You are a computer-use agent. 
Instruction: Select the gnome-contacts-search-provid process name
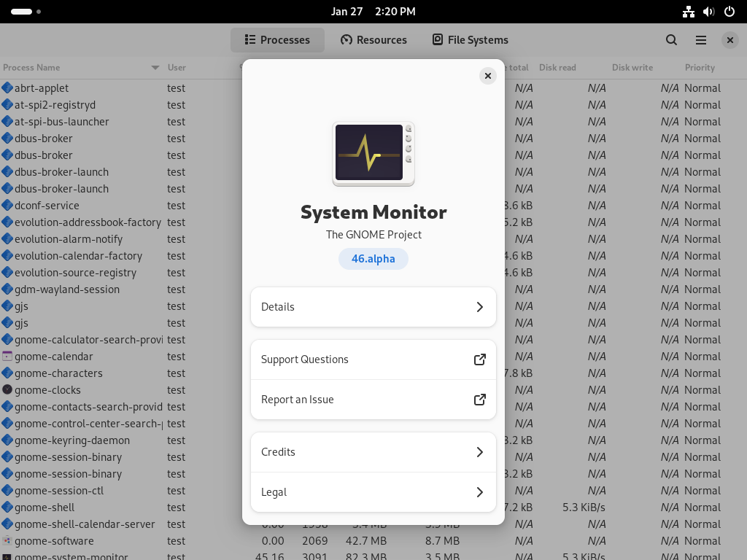coord(88,407)
